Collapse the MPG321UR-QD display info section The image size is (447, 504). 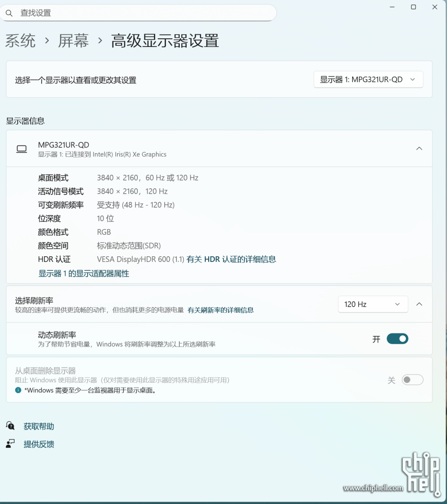pyautogui.click(x=419, y=149)
